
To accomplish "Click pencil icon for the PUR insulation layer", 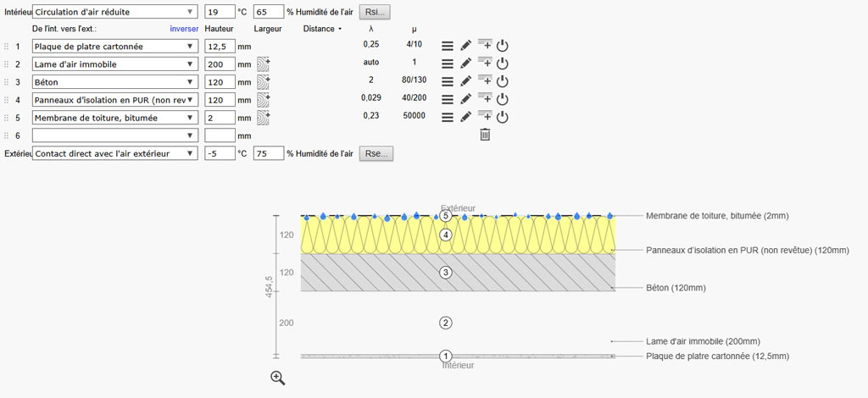I will [x=466, y=99].
